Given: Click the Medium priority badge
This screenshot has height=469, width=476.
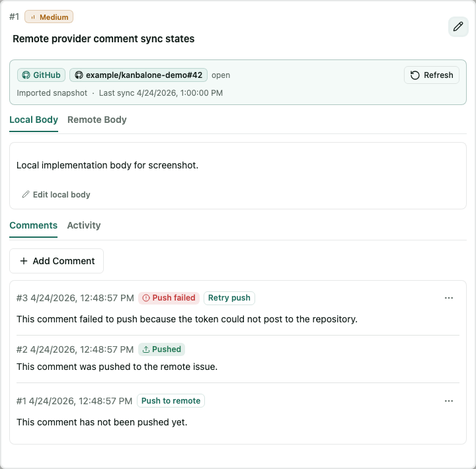Looking at the screenshot, I should click(49, 17).
